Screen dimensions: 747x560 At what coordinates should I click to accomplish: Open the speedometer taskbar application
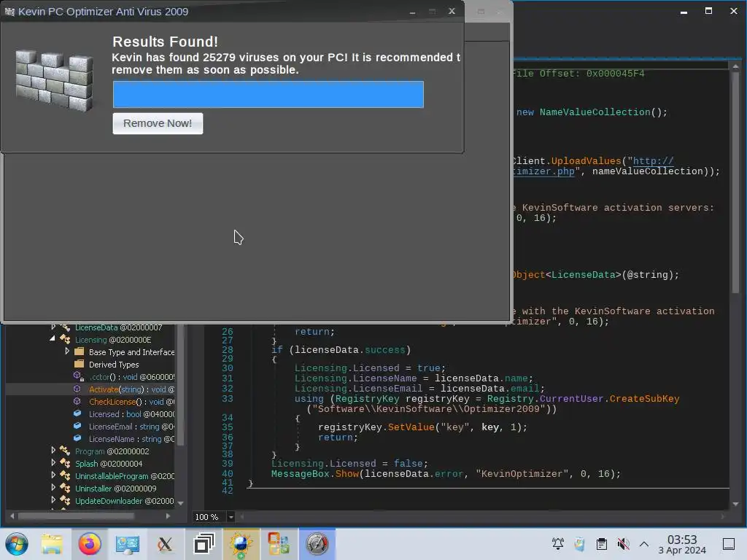click(x=317, y=544)
